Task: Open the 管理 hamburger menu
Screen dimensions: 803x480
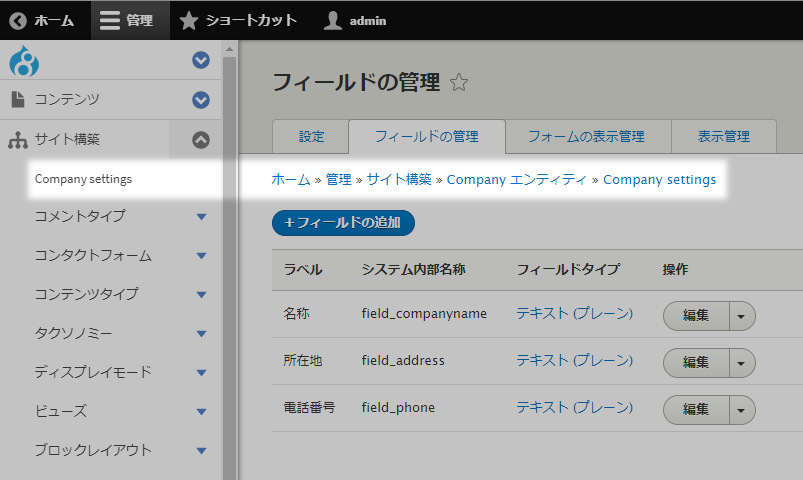Action: click(x=110, y=20)
